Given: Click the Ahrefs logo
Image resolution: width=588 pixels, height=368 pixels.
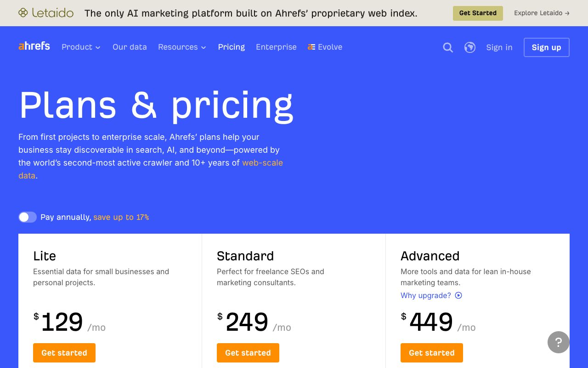Looking at the screenshot, I should pos(34,46).
